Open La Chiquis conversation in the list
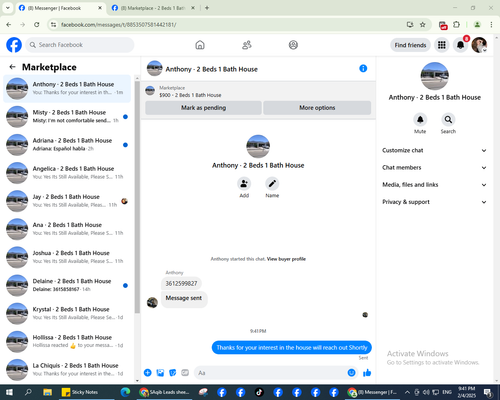This screenshot has width=500, height=400. click(x=67, y=369)
